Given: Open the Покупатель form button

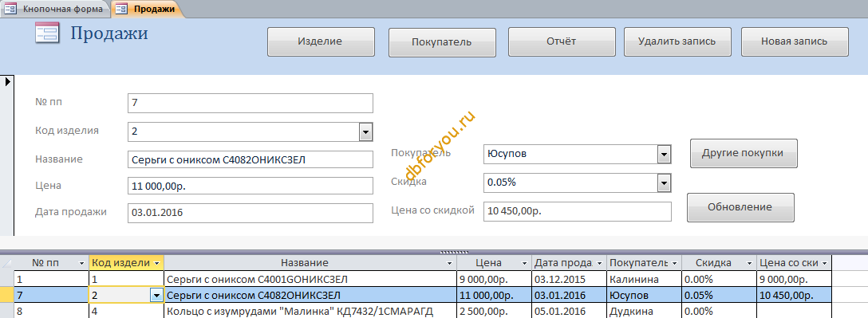Looking at the screenshot, I should (442, 42).
